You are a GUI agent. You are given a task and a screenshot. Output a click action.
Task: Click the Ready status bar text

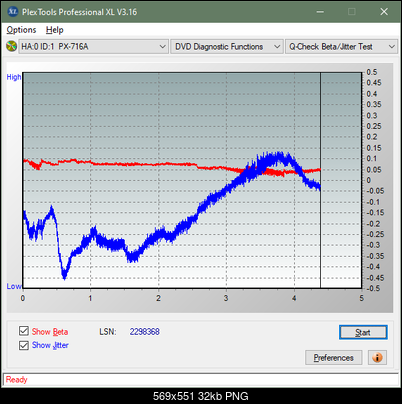coord(17,380)
